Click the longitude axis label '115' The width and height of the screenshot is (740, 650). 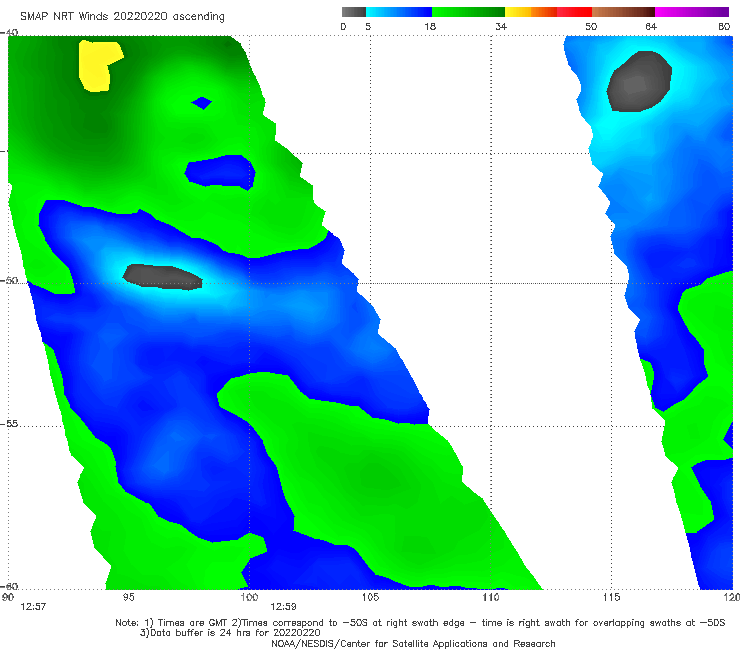coord(612,597)
